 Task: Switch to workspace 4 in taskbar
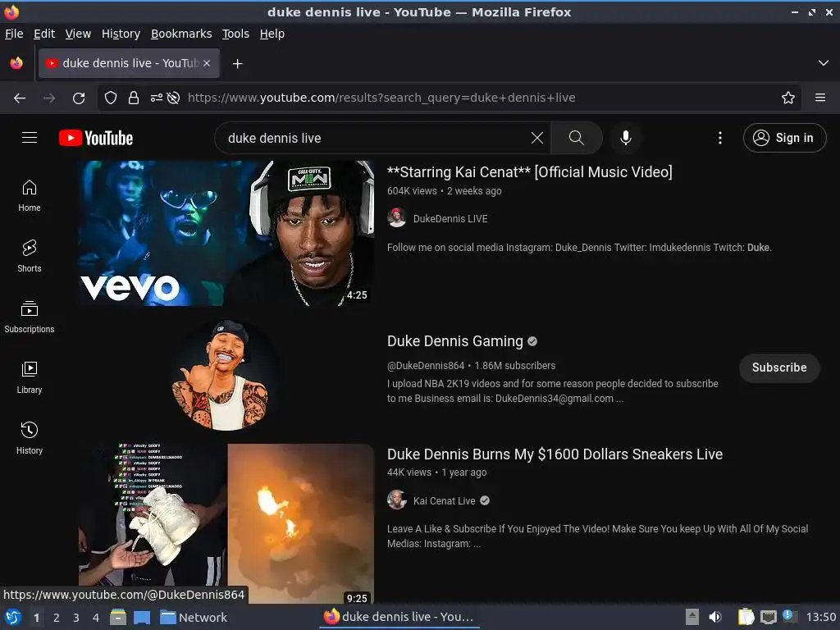point(96,618)
